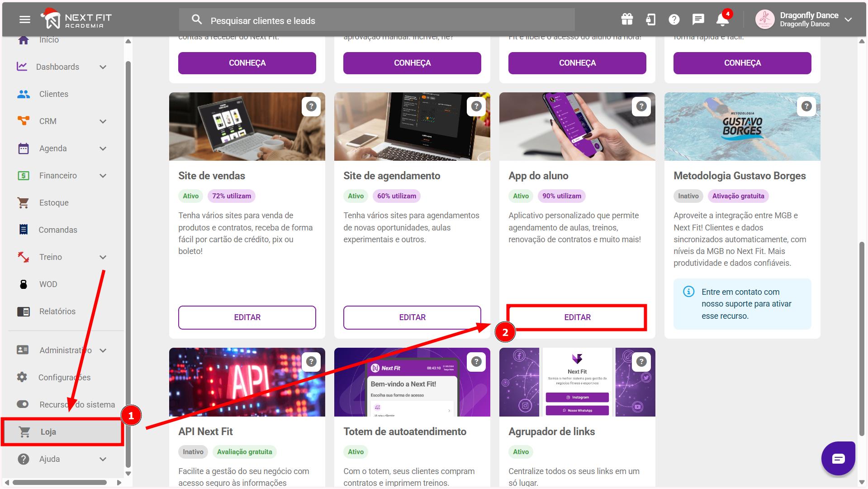Click the search magnifier icon
868x489 pixels.
point(196,19)
